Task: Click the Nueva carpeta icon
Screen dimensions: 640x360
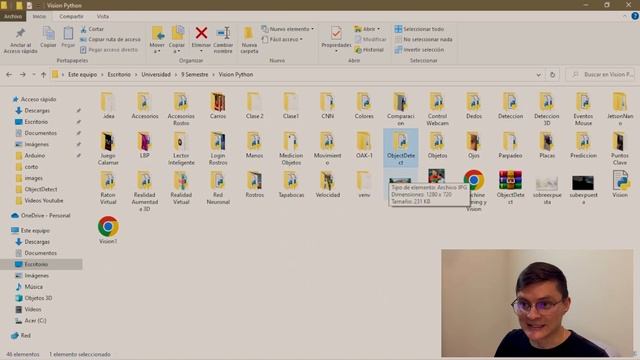Action: [249, 33]
